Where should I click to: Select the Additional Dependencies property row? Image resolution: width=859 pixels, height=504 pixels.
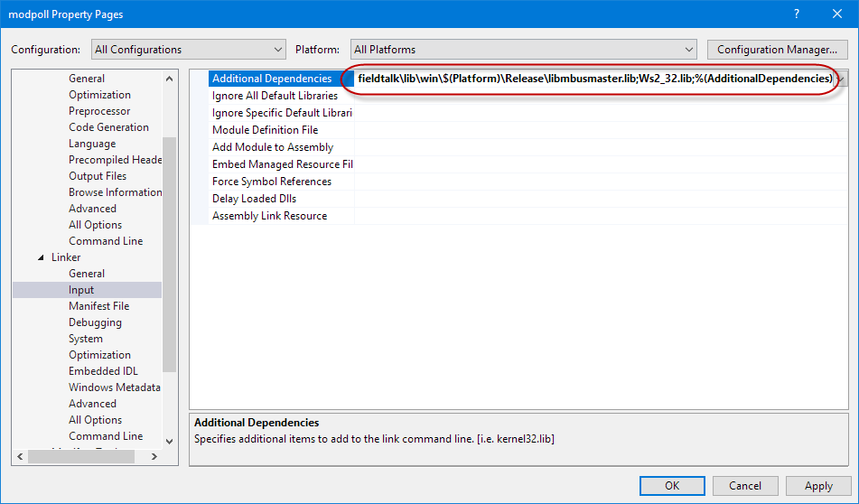[x=281, y=79]
